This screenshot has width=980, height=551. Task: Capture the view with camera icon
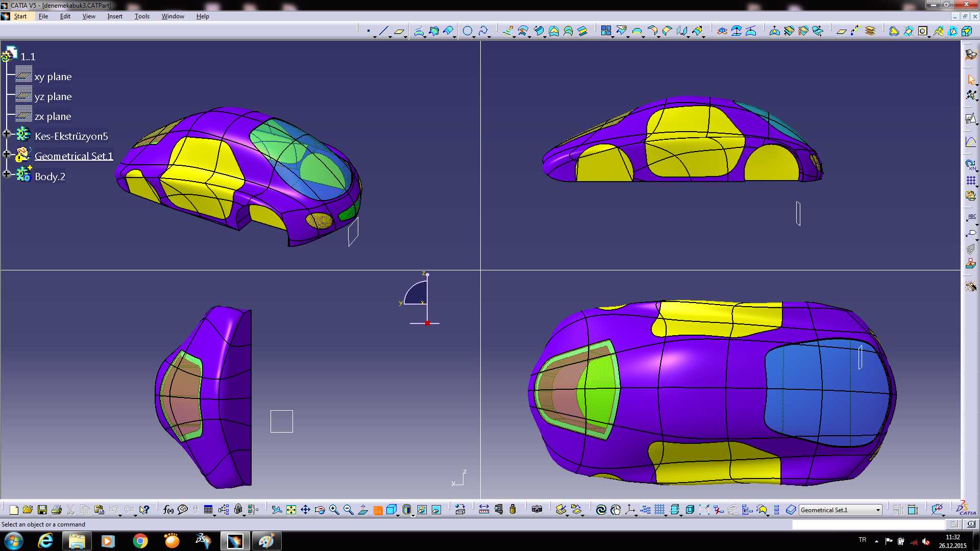[537, 510]
